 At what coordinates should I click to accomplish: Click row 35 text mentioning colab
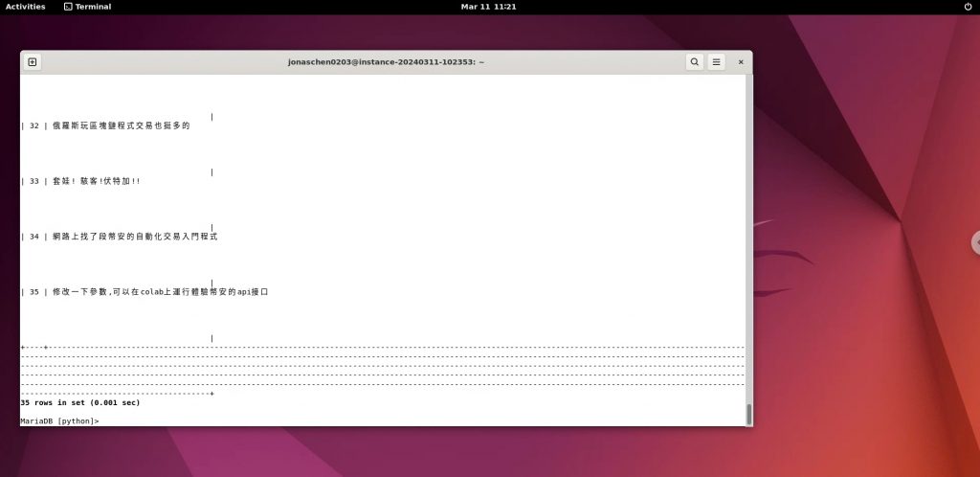click(160, 291)
